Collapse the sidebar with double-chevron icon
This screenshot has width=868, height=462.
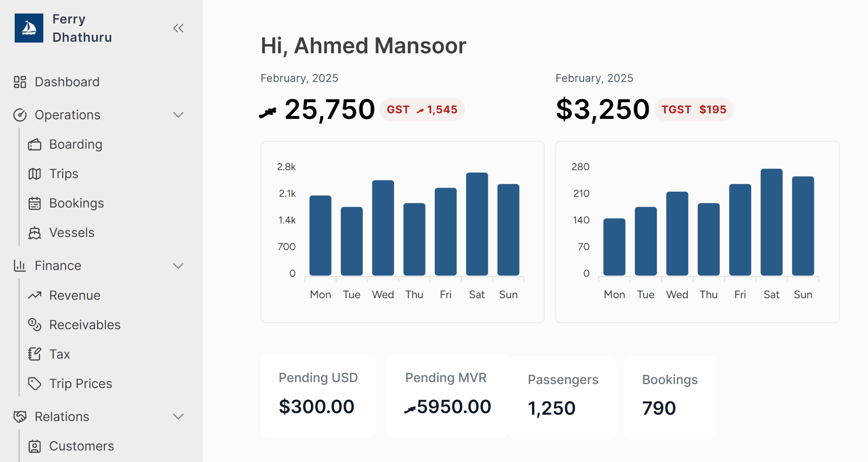tap(178, 28)
